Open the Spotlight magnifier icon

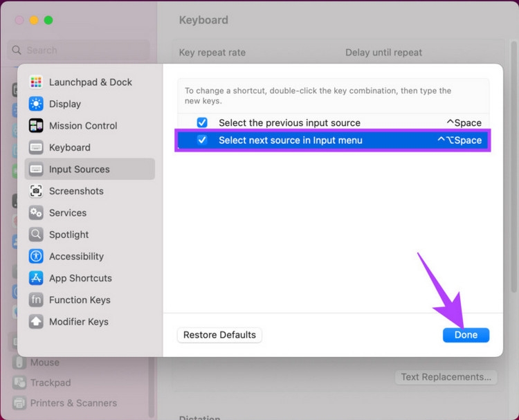(x=37, y=235)
